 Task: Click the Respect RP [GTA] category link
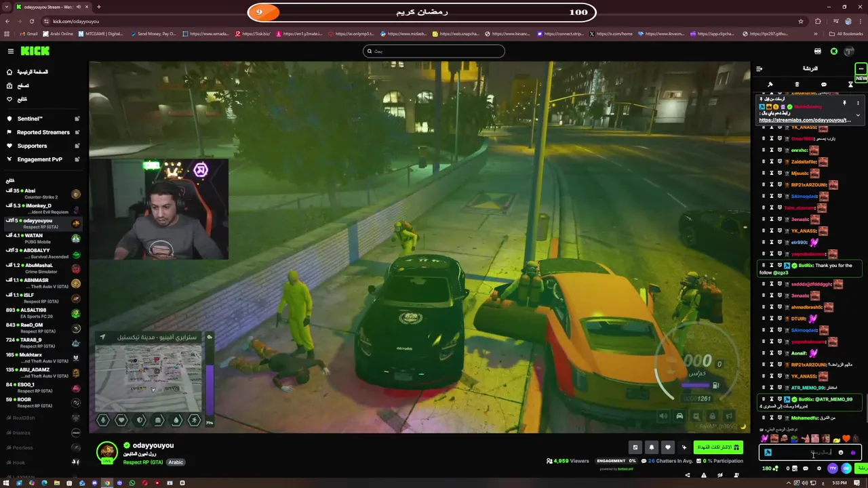[x=142, y=462]
